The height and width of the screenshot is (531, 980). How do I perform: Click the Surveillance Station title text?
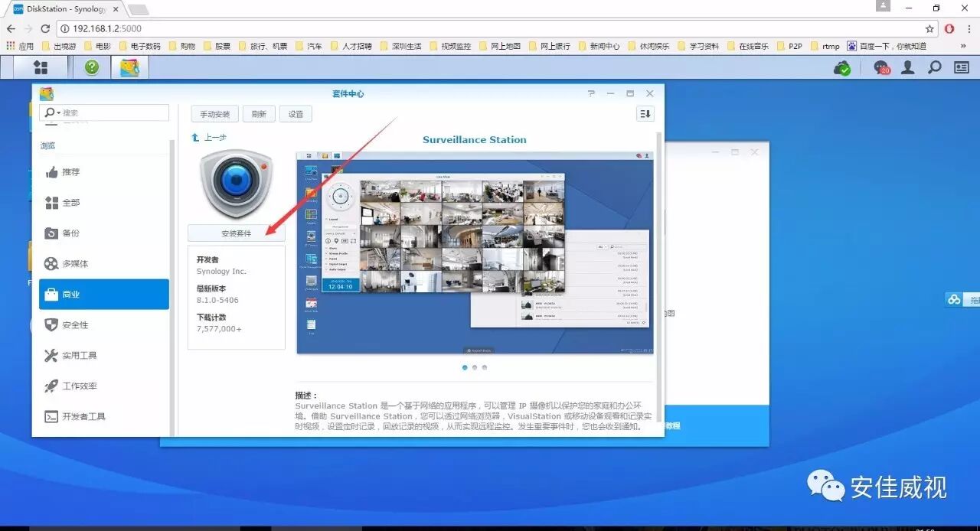tap(475, 140)
